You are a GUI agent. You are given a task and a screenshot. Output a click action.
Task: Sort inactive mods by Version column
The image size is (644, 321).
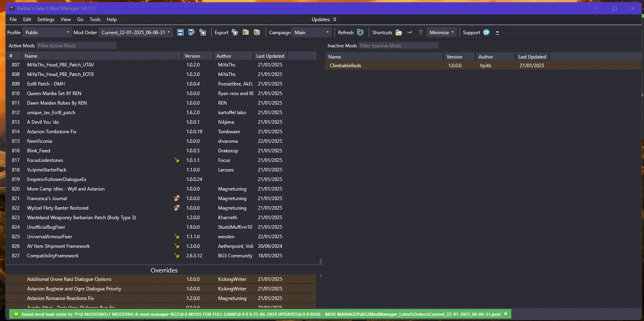pyautogui.click(x=459, y=56)
